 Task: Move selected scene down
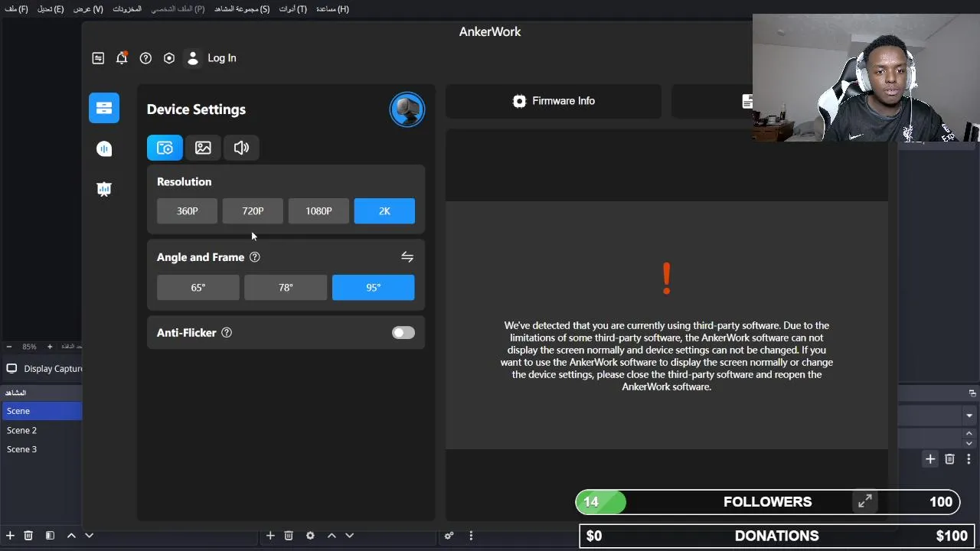pos(89,536)
